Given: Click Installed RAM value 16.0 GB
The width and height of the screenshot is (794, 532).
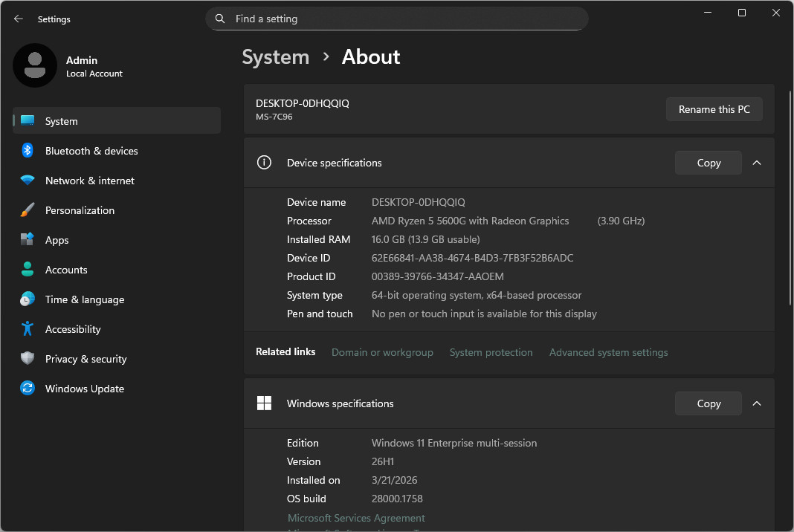Looking at the screenshot, I should [425, 239].
